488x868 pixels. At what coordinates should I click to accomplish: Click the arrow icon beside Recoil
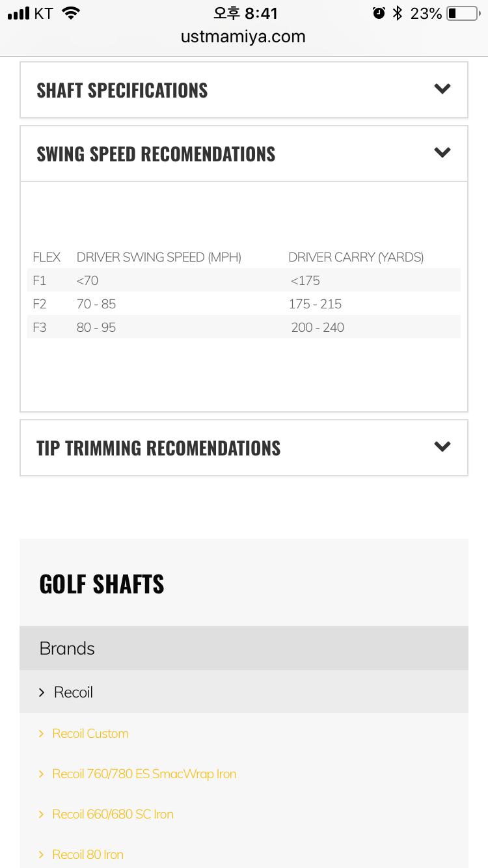click(42, 692)
